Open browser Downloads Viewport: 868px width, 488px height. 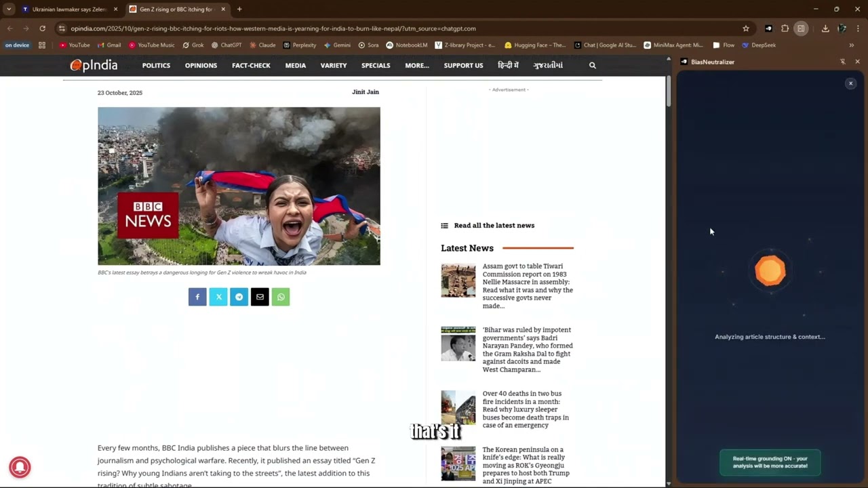tap(825, 28)
